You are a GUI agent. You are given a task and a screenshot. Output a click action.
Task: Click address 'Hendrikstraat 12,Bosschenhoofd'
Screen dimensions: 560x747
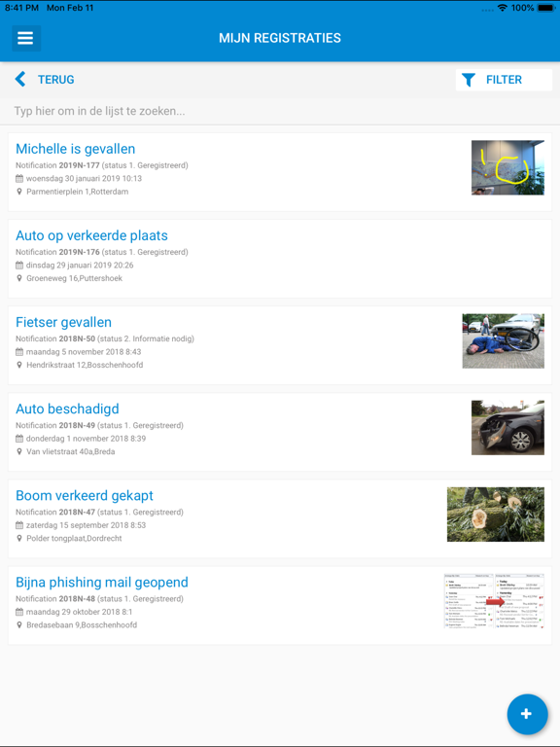(85, 365)
